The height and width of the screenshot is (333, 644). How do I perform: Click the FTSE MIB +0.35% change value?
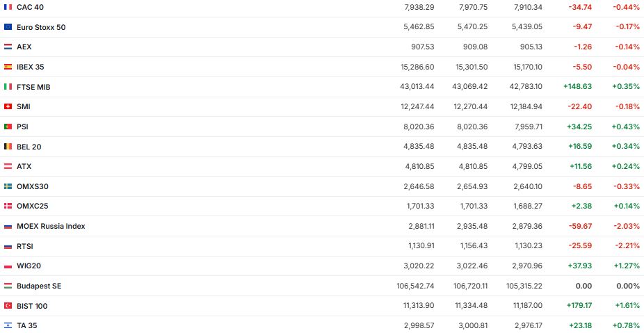tap(626, 87)
